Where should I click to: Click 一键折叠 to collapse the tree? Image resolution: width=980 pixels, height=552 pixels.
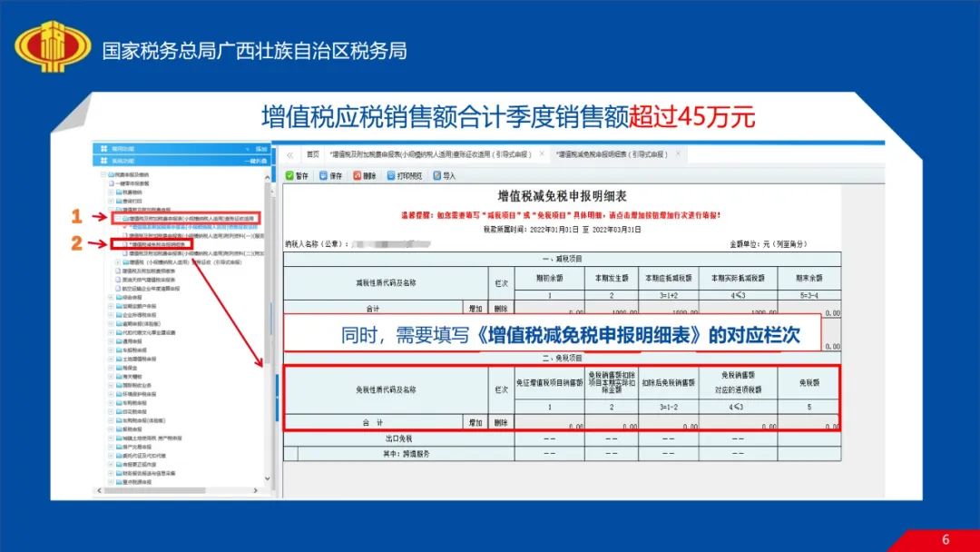coord(255,161)
